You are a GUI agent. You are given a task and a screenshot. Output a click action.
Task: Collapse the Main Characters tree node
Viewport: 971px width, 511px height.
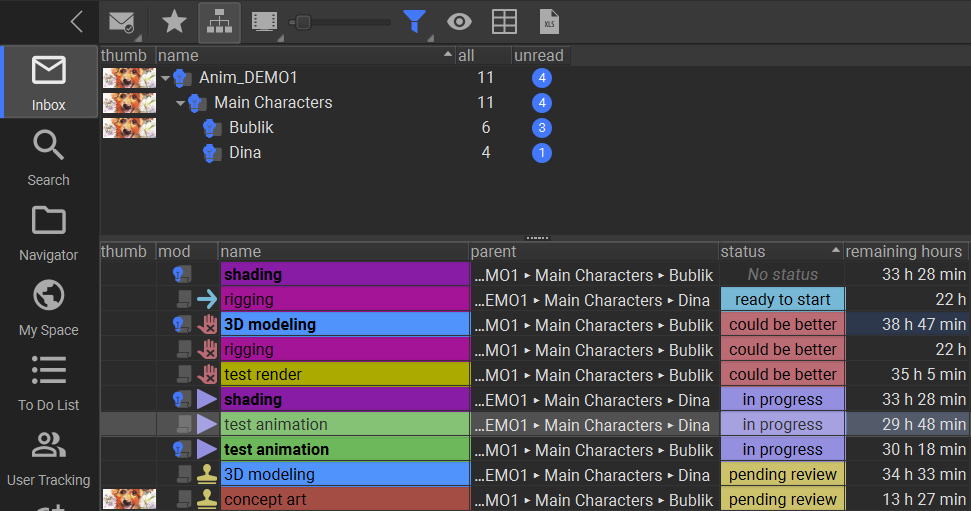pos(180,103)
